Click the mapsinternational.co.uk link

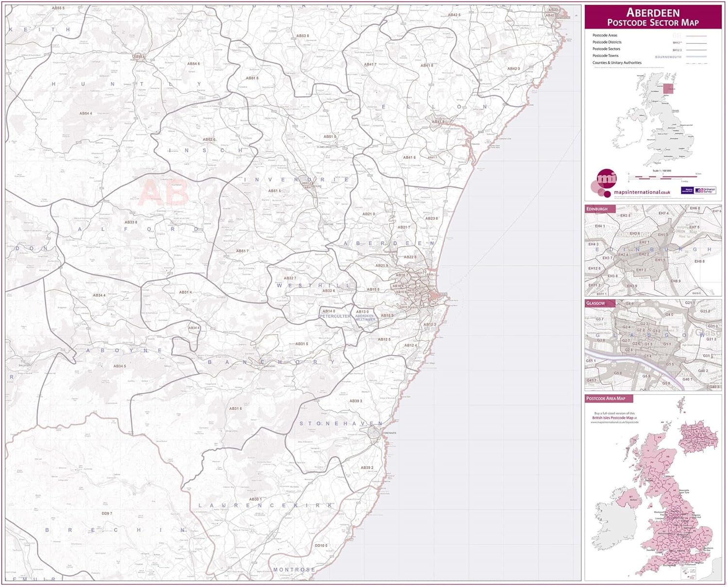pyautogui.click(x=642, y=192)
